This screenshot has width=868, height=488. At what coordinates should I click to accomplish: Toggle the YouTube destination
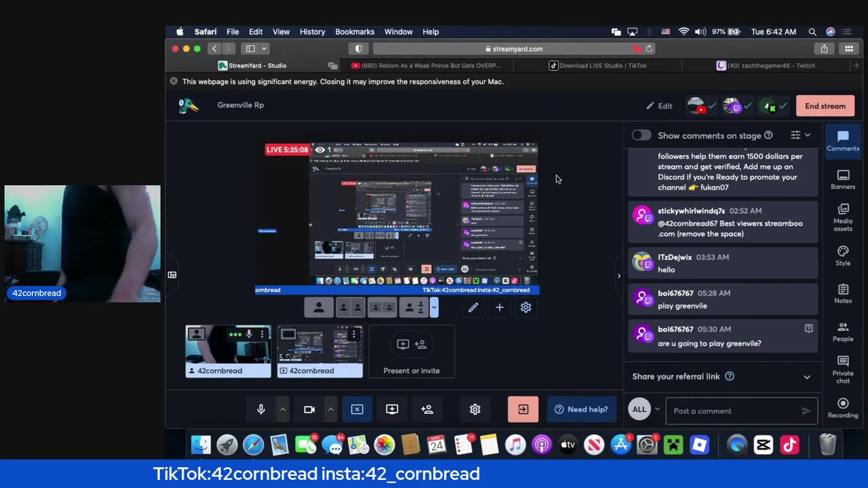point(702,106)
